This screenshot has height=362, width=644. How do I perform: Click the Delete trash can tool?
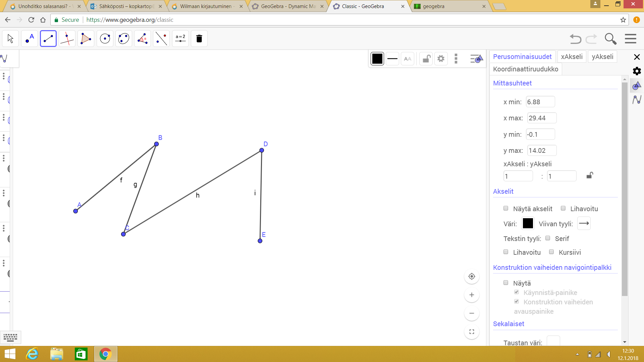pyautogui.click(x=199, y=39)
